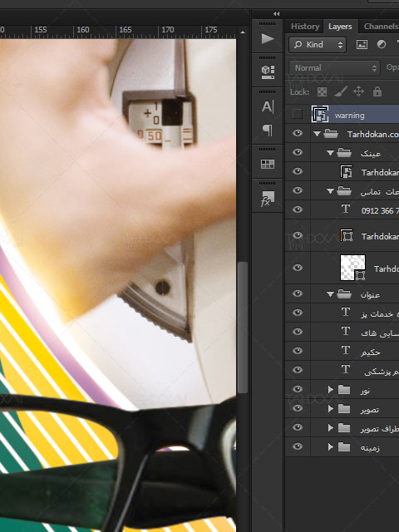
Task: Lock all padlock icon
Action: (x=377, y=91)
